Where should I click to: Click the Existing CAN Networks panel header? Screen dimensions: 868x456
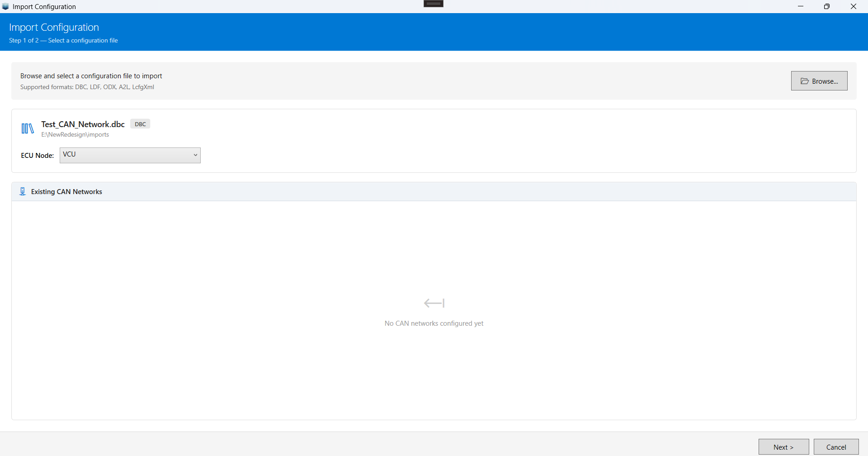434,192
